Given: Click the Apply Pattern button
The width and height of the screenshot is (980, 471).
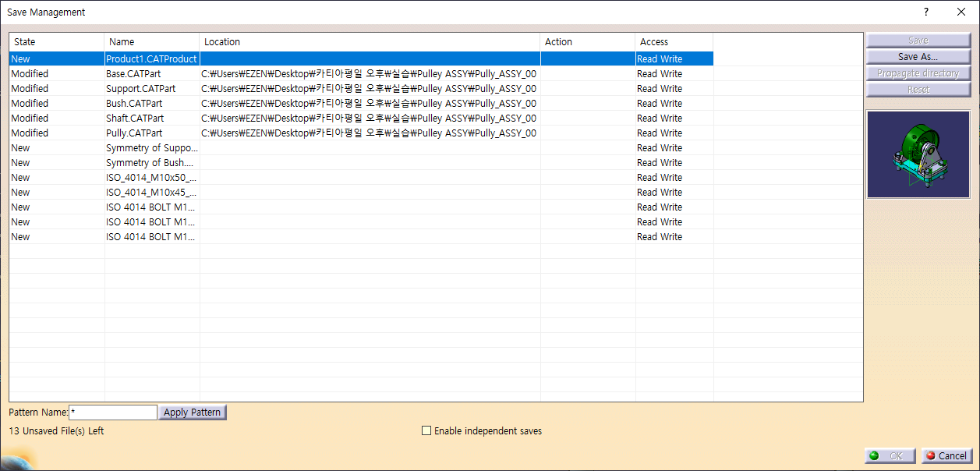Looking at the screenshot, I should coord(193,413).
